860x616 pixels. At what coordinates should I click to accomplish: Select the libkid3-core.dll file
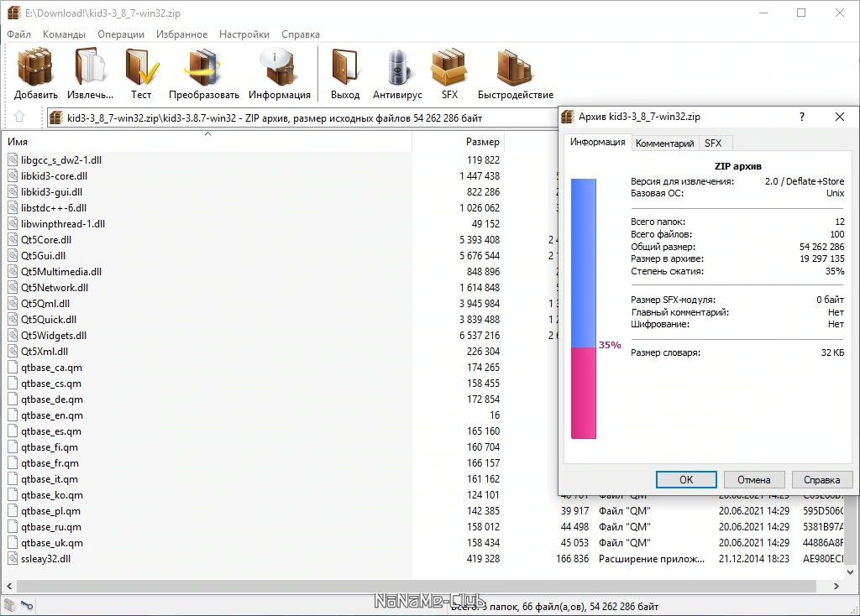[x=54, y=176]
